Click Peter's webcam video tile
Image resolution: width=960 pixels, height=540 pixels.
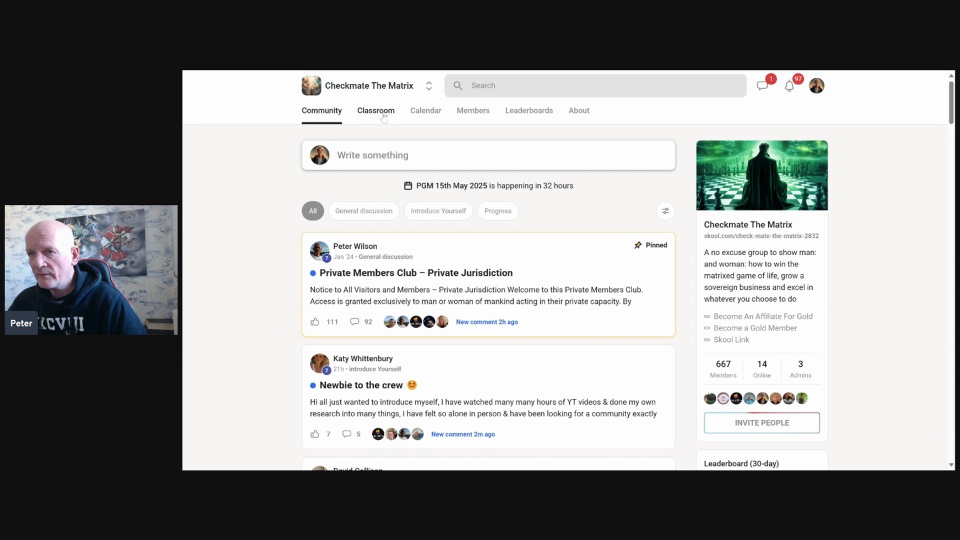(91, 270)
